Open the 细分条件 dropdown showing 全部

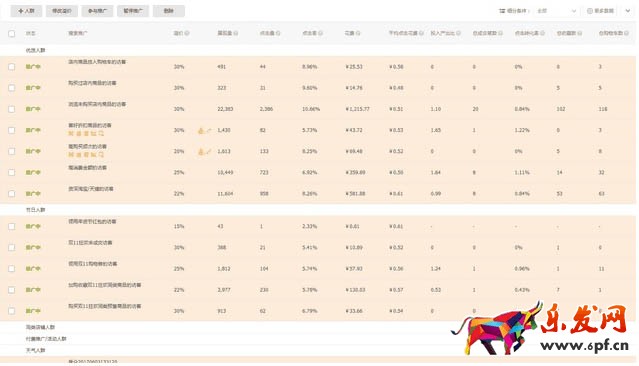tap(556, 11)
